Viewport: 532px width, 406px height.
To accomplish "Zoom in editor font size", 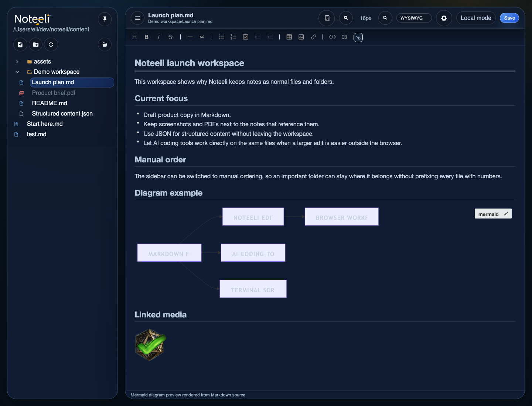I will point(385,18).
